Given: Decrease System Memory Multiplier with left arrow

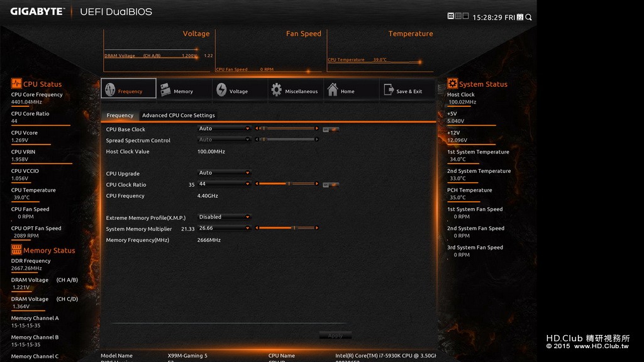Looking at the screenshot, I should click(x=257, y=228).
